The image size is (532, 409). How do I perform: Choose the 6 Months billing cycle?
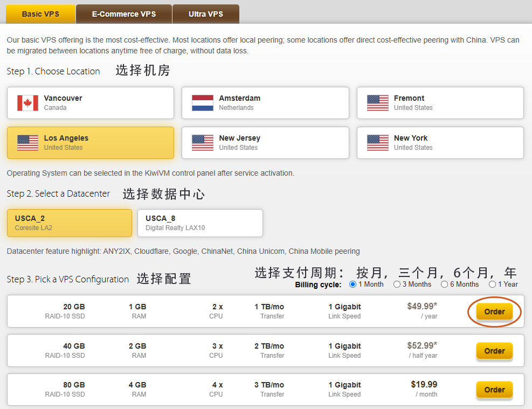(444, 285)
